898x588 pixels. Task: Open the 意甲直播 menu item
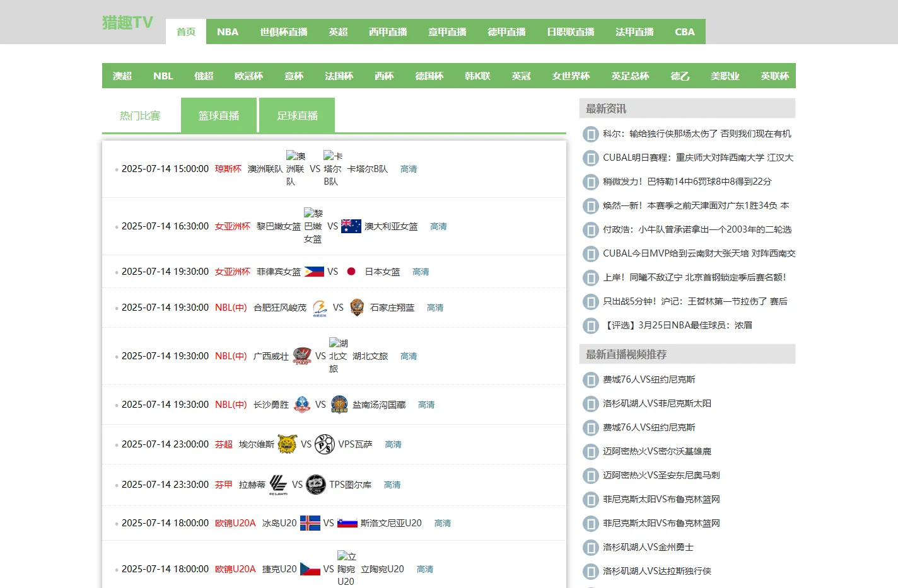(x=447, y=32)
